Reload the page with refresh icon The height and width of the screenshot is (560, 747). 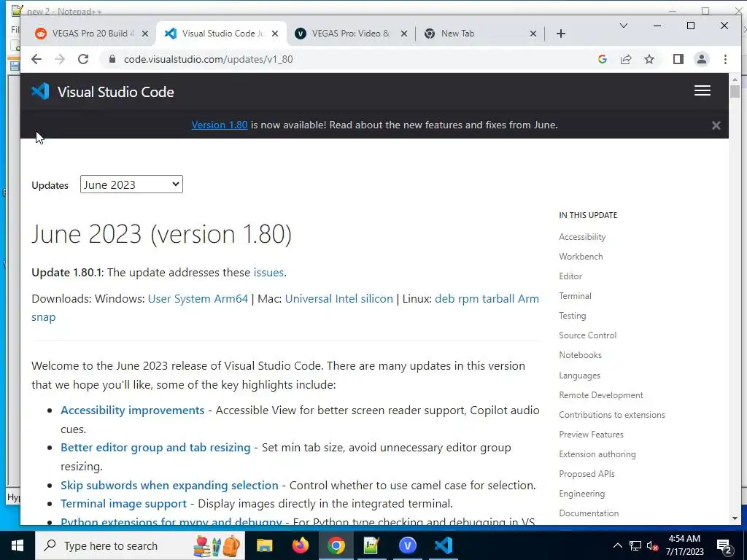83,59
